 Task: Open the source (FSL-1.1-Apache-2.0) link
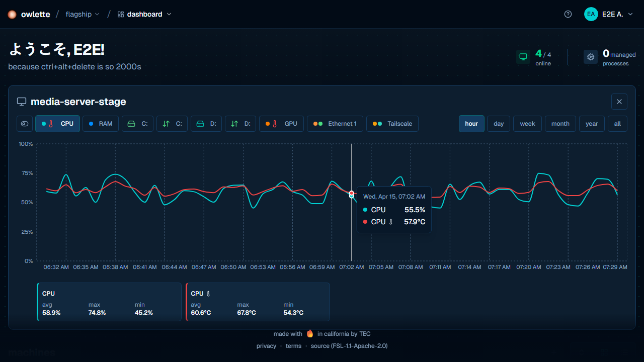pos(349,346)
